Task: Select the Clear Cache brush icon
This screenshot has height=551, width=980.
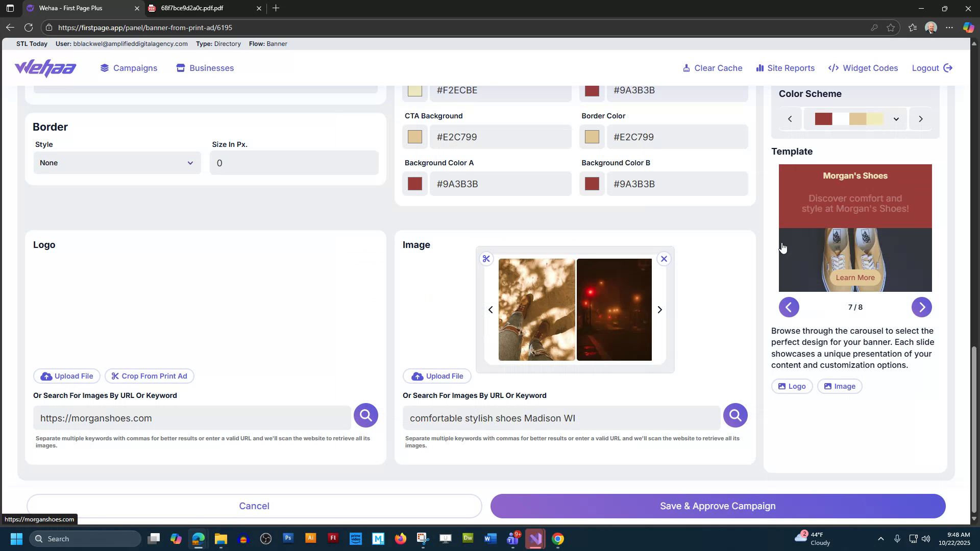Action: 687,68
